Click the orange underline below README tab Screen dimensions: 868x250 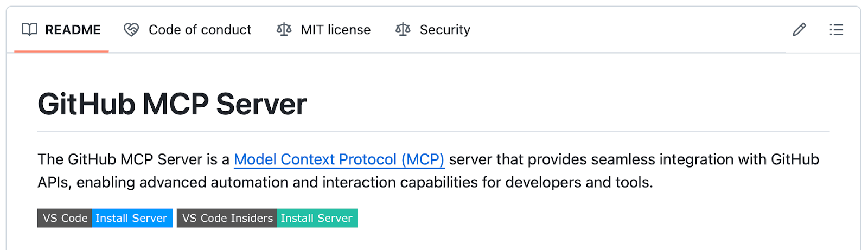point(61,52)
